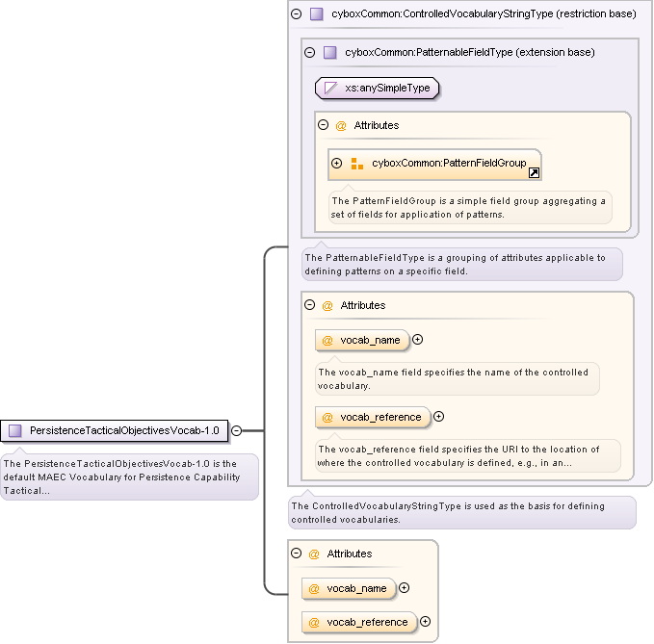Click the ControlledVocabularyStringType description note
This screenshot has height=644, width=654.
(x=461, y=512)
